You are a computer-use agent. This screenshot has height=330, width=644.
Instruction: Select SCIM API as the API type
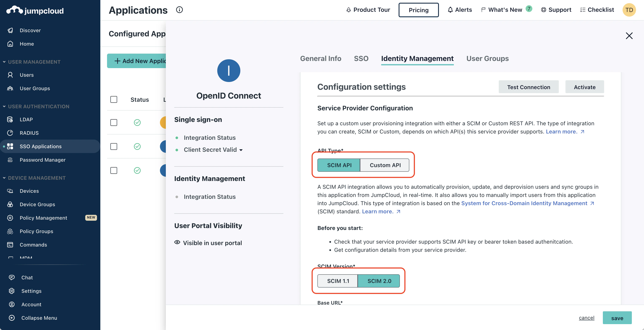click(339, 165)
